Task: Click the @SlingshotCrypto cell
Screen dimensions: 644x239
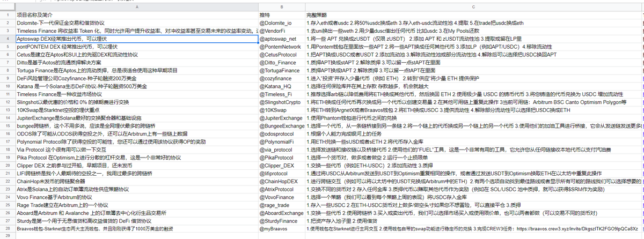Action: click(281, 102)
